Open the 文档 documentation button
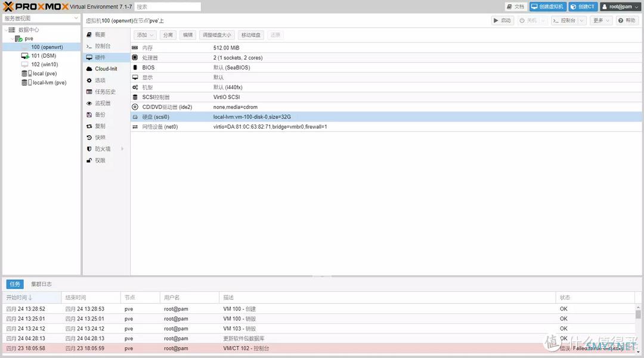Screen dimensions: 644x358 [x=516, y=7]
